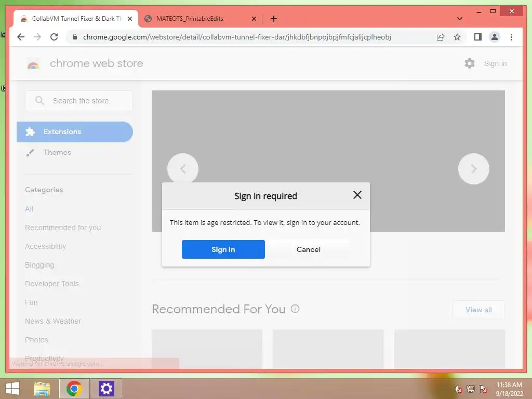Screen dimensions: 532x399
Task: Select Extensions in the sidebar
Action: 75,131
